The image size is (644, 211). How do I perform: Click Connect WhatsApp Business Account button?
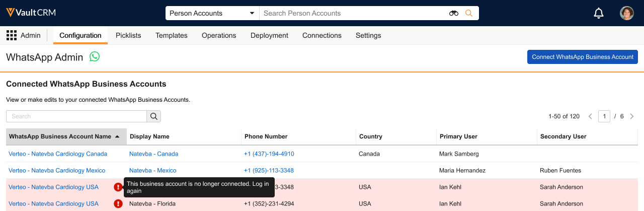(x=582, y=57)
